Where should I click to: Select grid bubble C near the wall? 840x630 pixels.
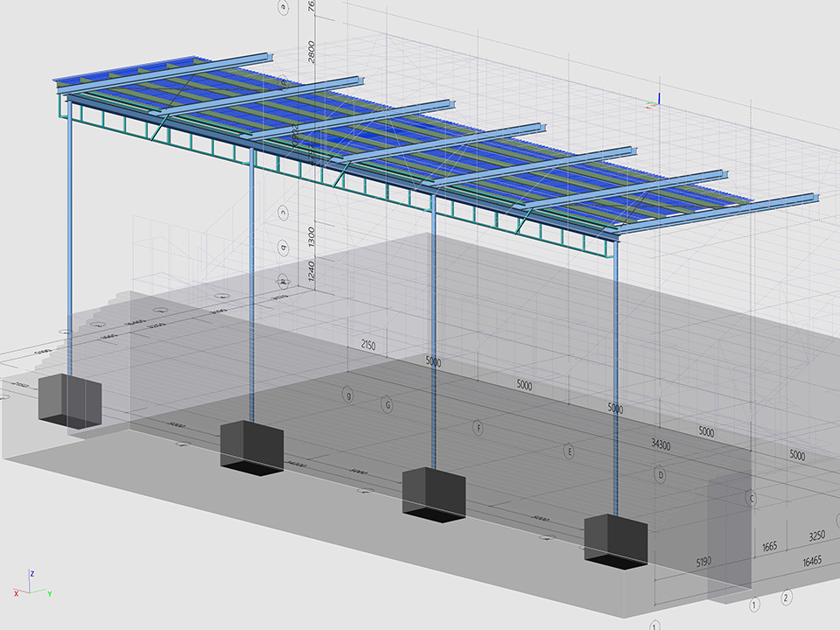click(x=751, y=498)
